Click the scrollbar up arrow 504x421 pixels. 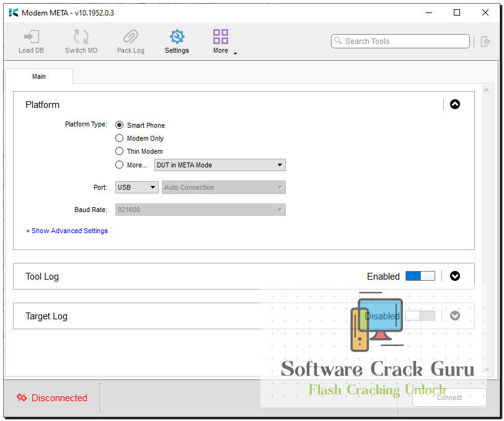click(486, 91)
